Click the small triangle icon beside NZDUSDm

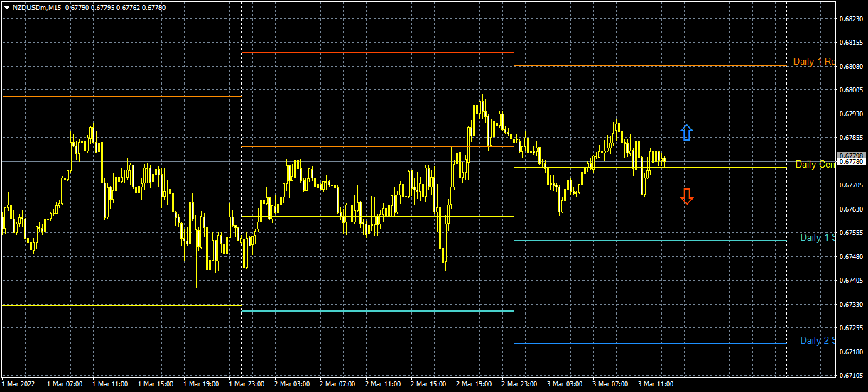point(6,6)
